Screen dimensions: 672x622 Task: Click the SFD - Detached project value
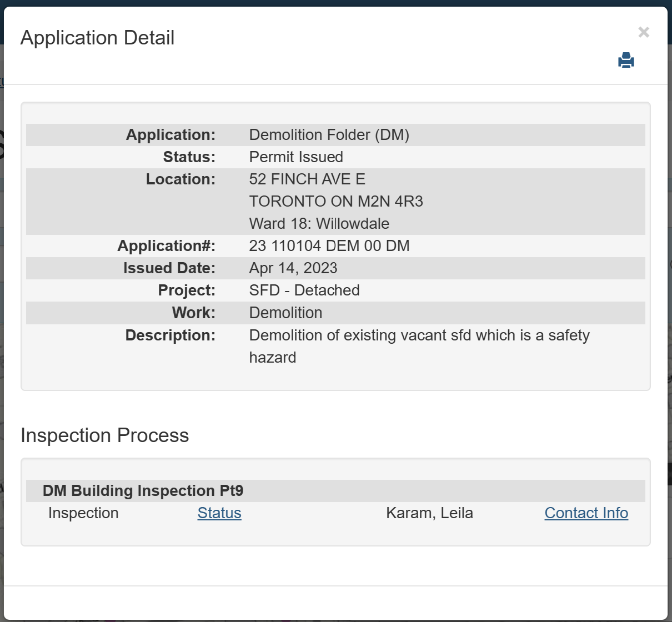[x=304, y=290]
